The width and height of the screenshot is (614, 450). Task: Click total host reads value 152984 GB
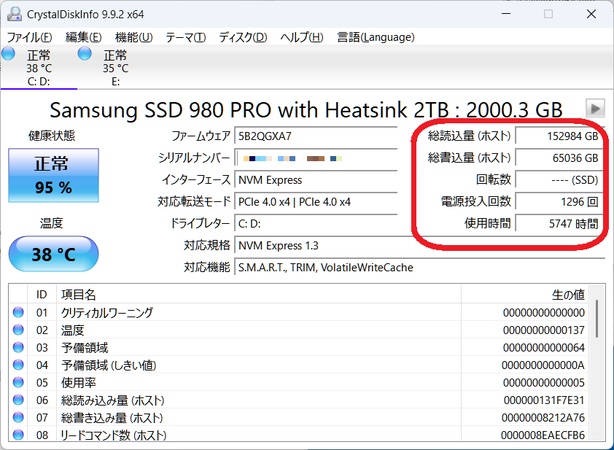coord(558,136)
